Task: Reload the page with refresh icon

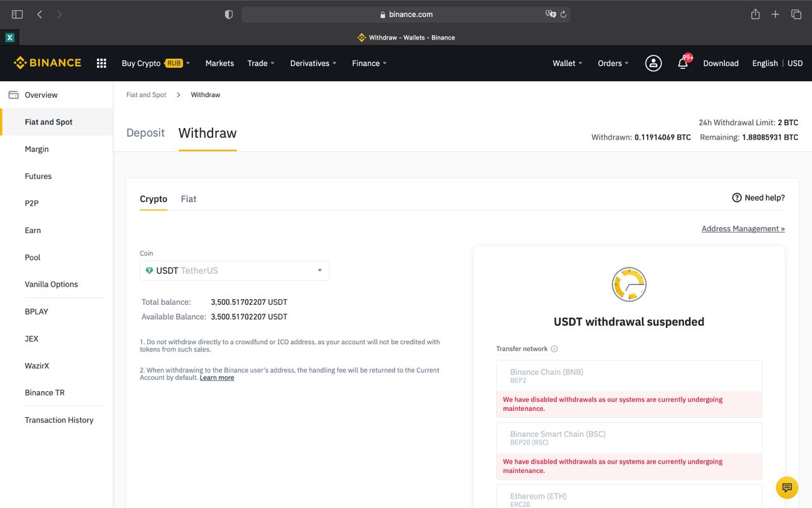Action: tap(563, 14)
